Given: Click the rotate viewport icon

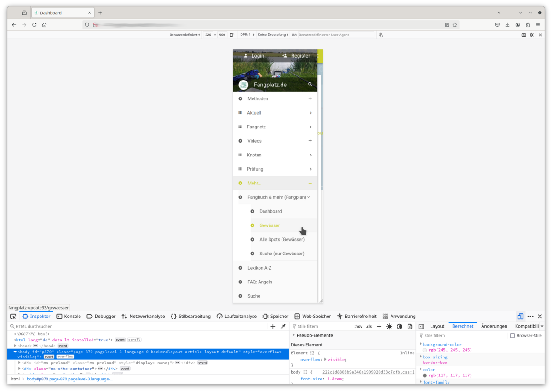Looking at the screenshot, I should point(232,35).
